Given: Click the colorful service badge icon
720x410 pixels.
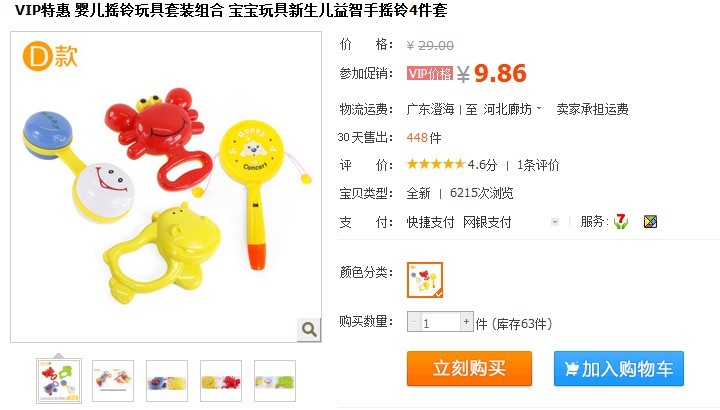Looking at the screenshot, I should click(x=650, y=222).
